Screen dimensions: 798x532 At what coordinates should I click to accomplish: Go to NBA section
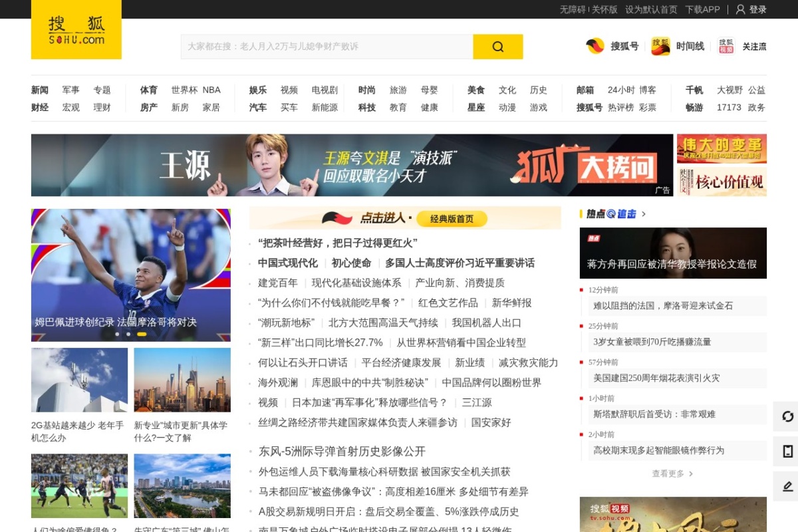[211, 90]
